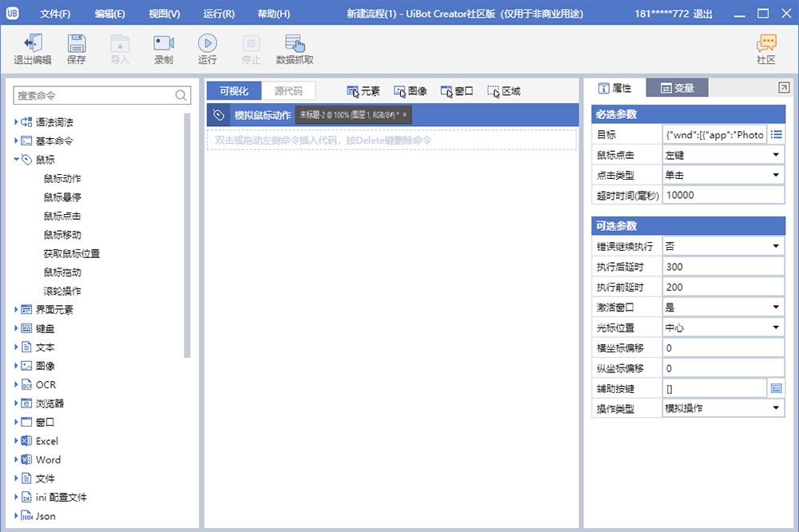The height and width of the screenshot is (532, 799).
Task: Select 获取鼠标位置 command
Action: [x=72, y=253]
